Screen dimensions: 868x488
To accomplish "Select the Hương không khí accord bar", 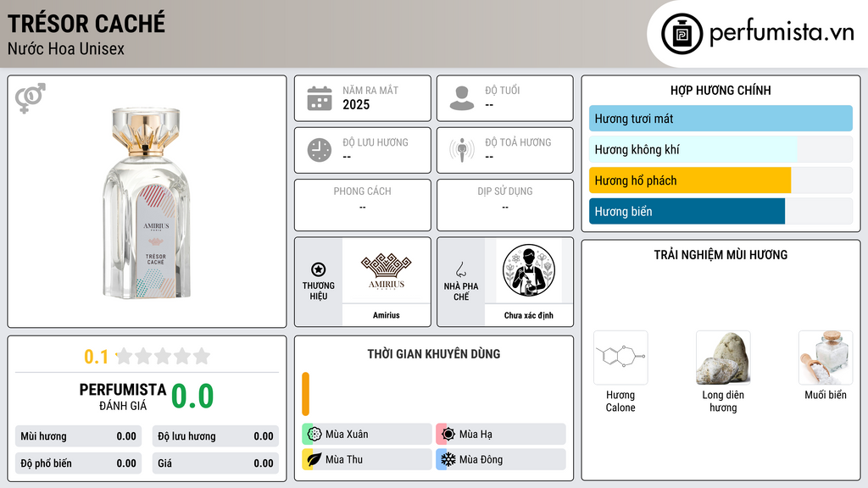I will tap(721, 149).
